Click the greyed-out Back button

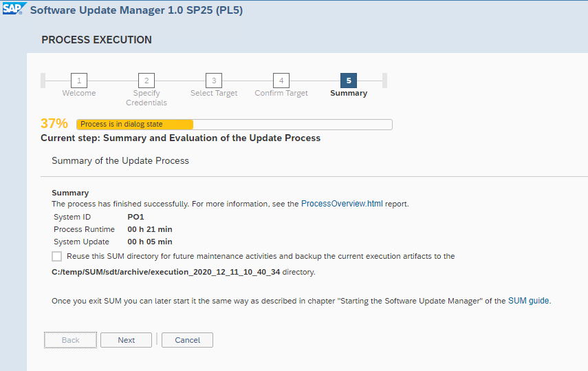pyautogui.click(x=71, y=340)
